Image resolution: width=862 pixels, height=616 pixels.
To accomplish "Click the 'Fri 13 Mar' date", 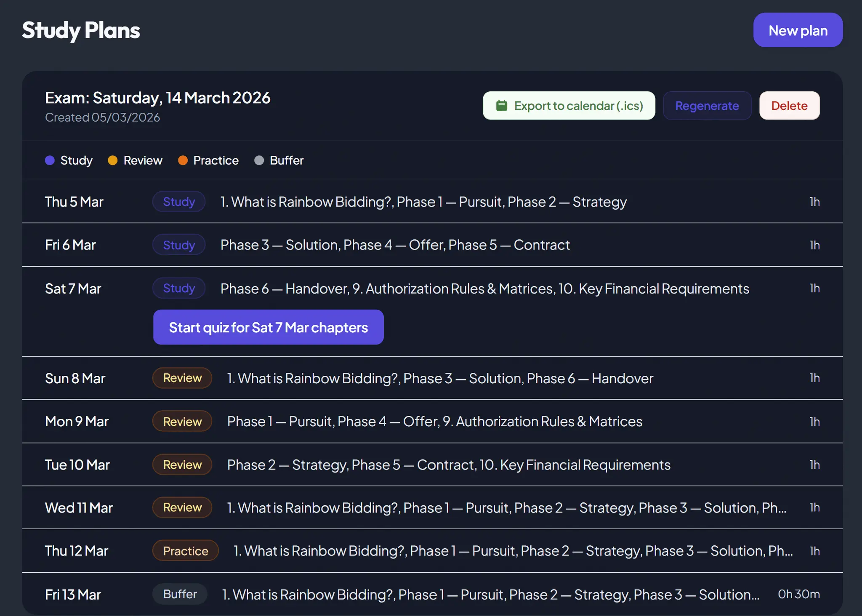I will point(73,595).
